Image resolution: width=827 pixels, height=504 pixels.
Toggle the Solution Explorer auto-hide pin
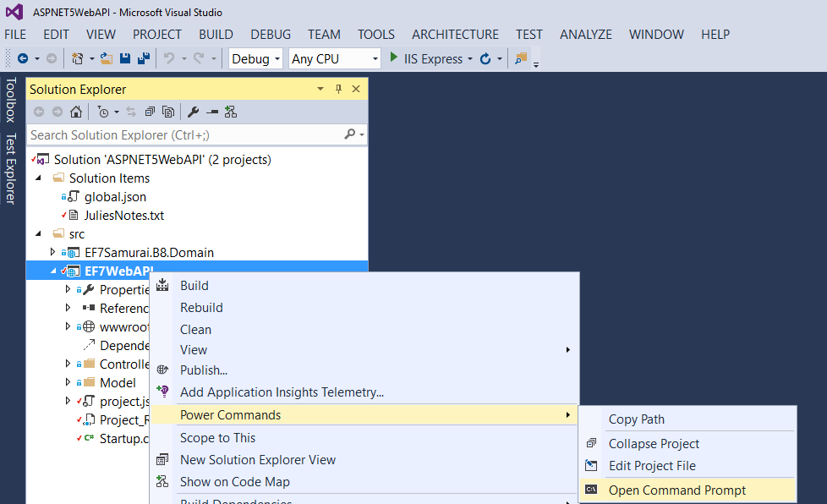338,89
